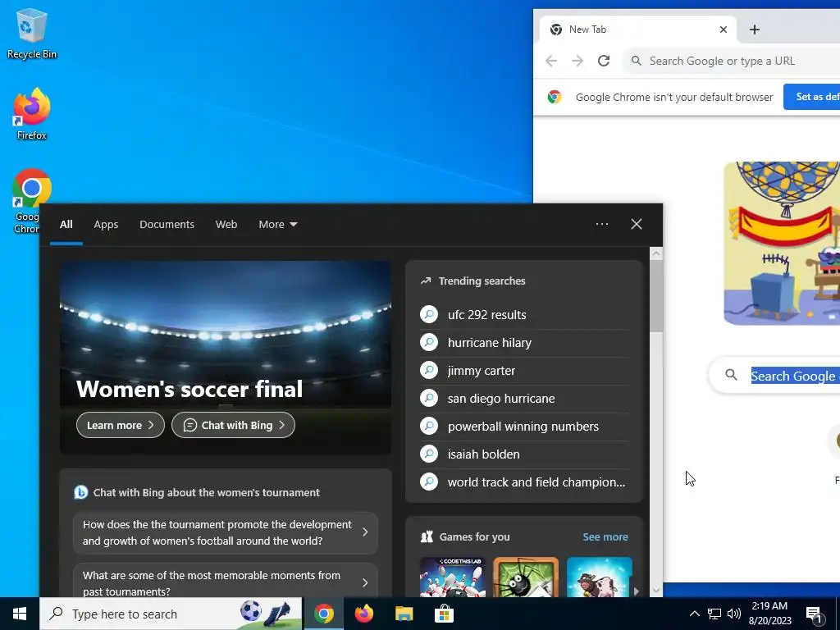
Task: Open a new tab with Chrome plus button
Action: pyautogui.click(x=755, y=30)
